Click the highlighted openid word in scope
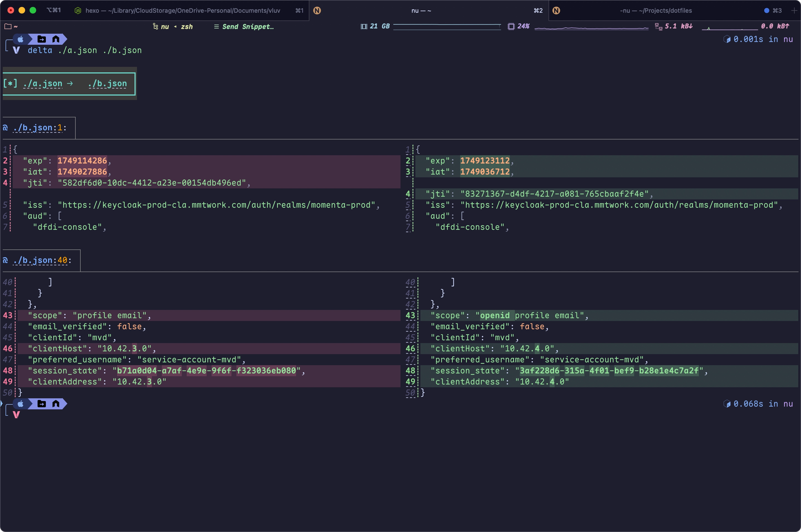The width and height of the screenshot is (801, 532). tap(495, 315)
